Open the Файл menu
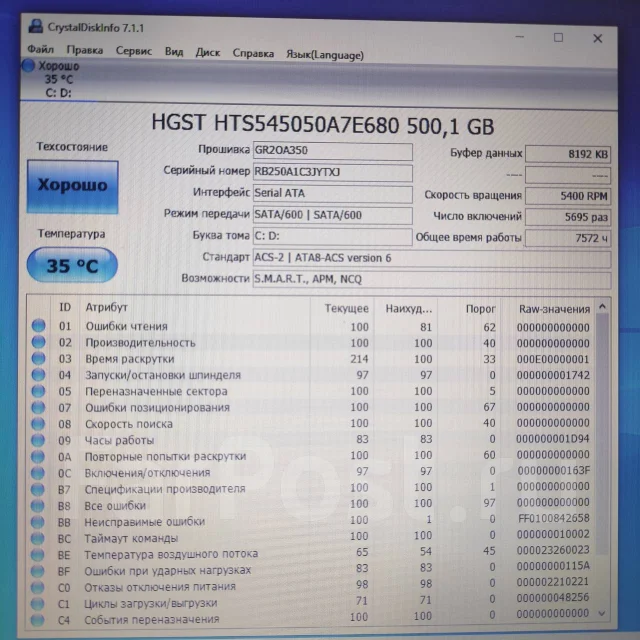Screen dimensions: 640x640 (x=40, y=49)
